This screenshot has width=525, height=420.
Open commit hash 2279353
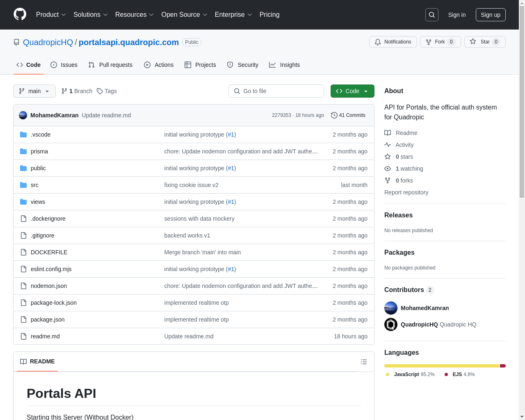(281, 115)
